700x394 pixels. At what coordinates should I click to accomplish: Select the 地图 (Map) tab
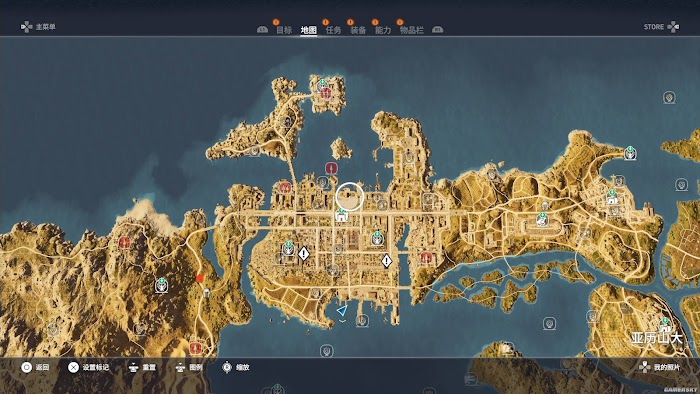[x=308, y=30]
